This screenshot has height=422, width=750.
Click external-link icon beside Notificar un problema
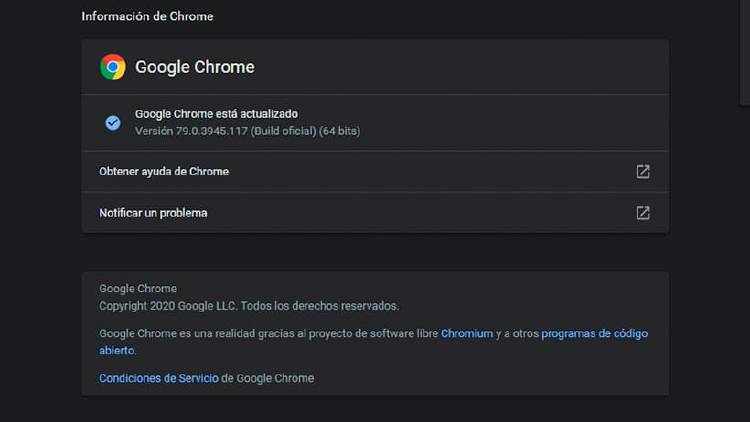(x=643, y=213)
